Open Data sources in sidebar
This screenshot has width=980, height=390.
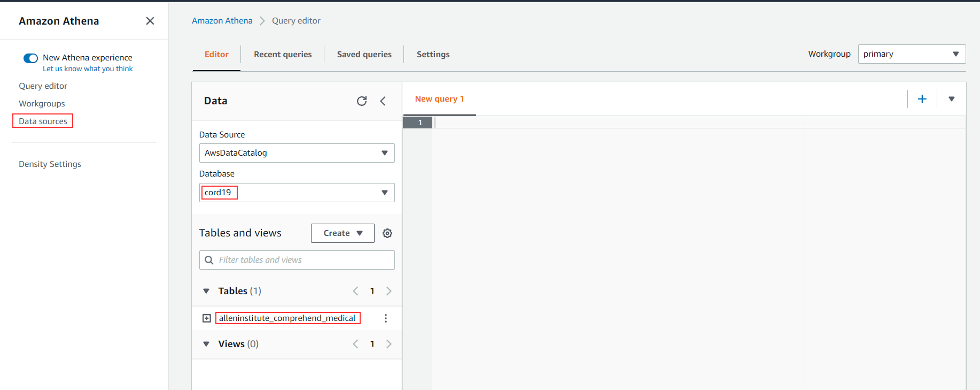coord(43,121)
